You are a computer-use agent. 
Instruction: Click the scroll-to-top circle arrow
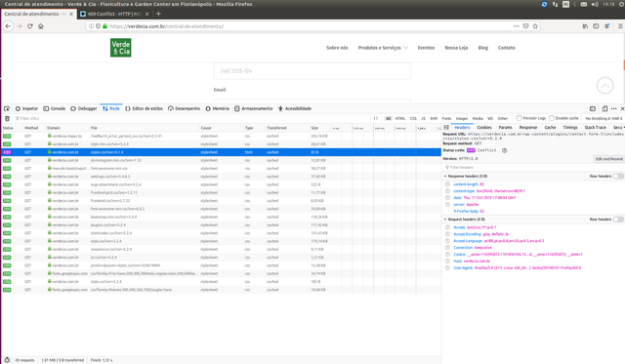coord(604,85)
